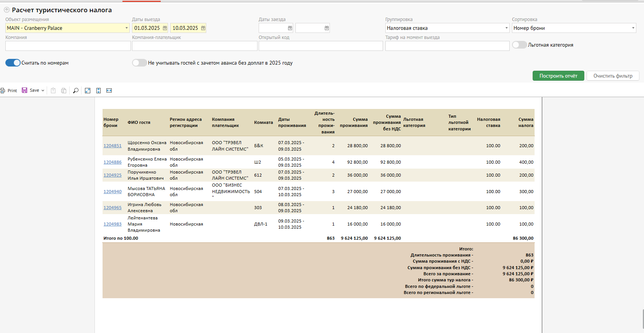Open calendar for departure end date 10.03.2025
The height and width of the screenshot is (333, 644).
203,28
